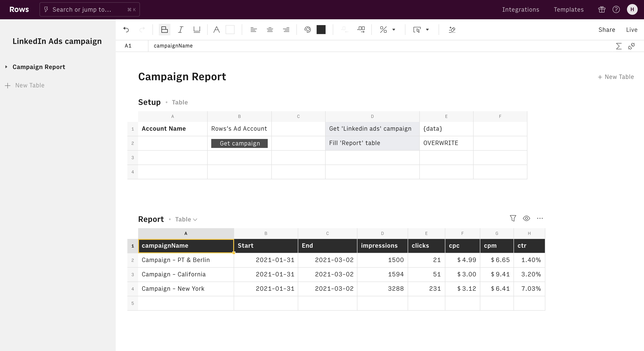Click the Setup table title
The width and height of the screenshot is (644, 351).
point(149,102)
